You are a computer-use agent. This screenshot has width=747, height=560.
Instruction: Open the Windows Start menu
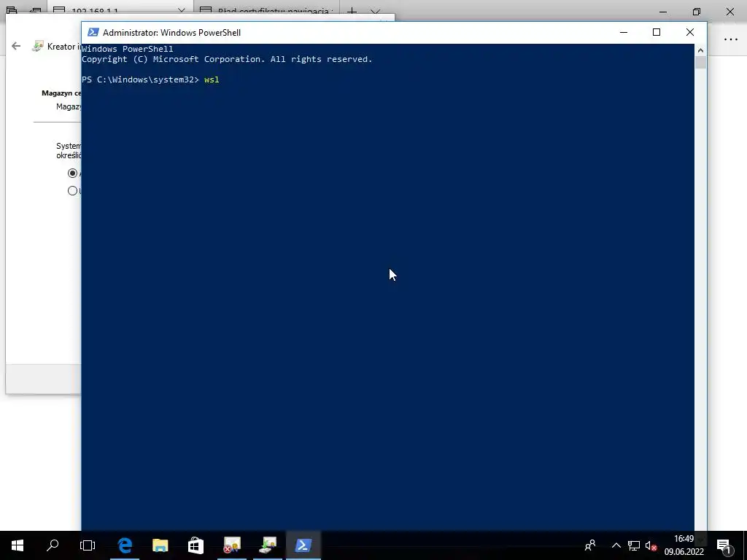click(x=18, y=545)
